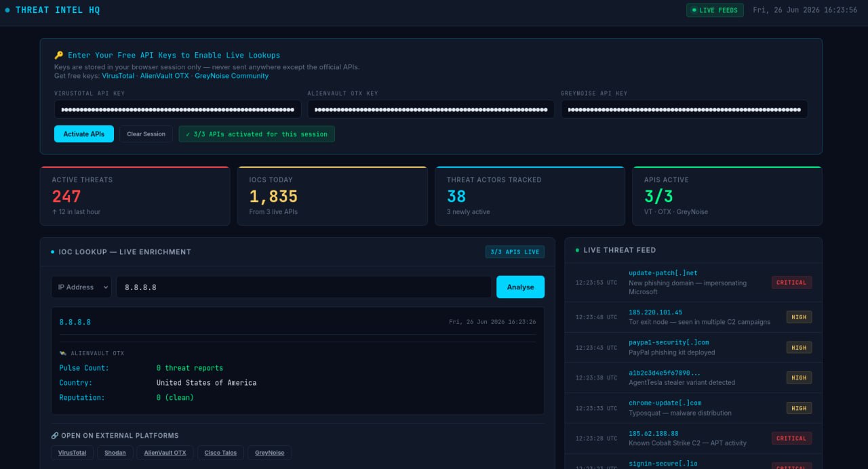868x469 pixels.
Task: Click HIGH badge on paypa1-security[.]com row
Action: click(x=799, y=348)
